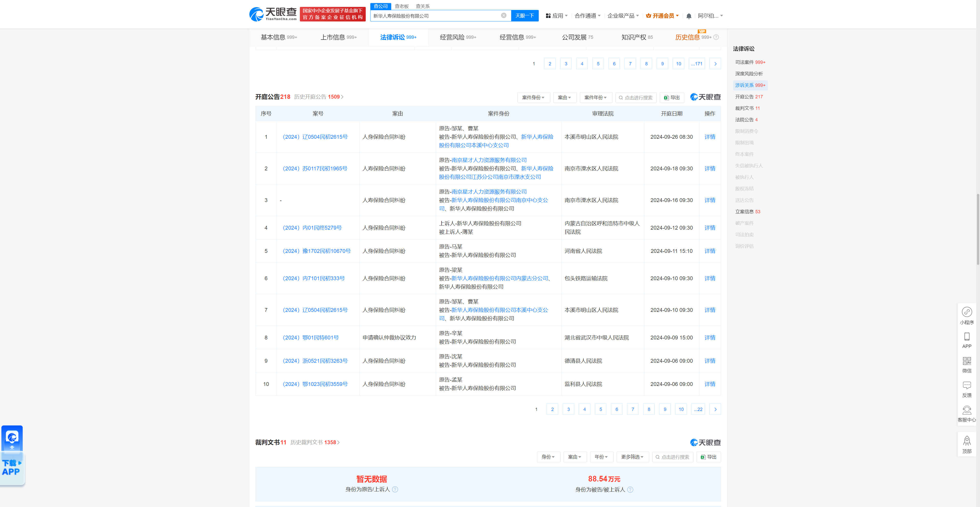This screenshot has height=507, width=980.
Task: Switch to 基本信息 tab
Action: (278, 37)
